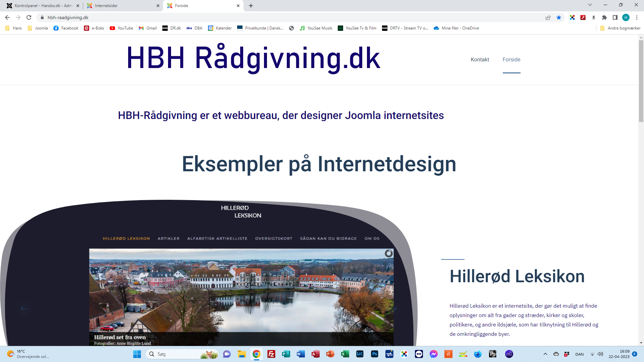644x362 pixels.
Task: Open the DBA bookmark
Action: pos(195,28)
